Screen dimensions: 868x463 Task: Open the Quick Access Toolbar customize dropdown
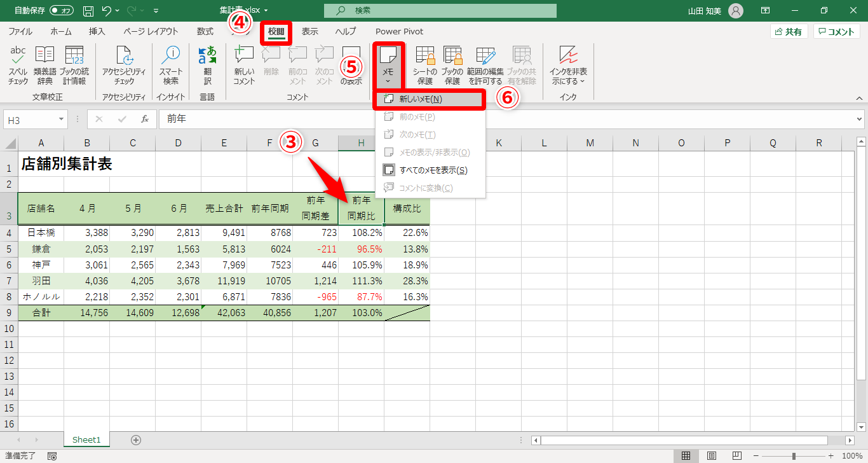coord(156,11)
